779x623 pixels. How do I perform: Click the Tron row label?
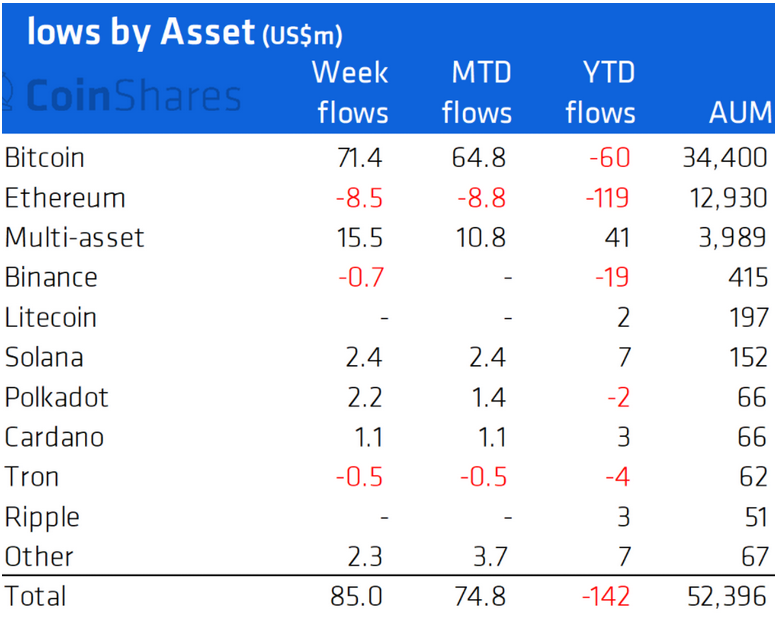click(x=32, y=478)
